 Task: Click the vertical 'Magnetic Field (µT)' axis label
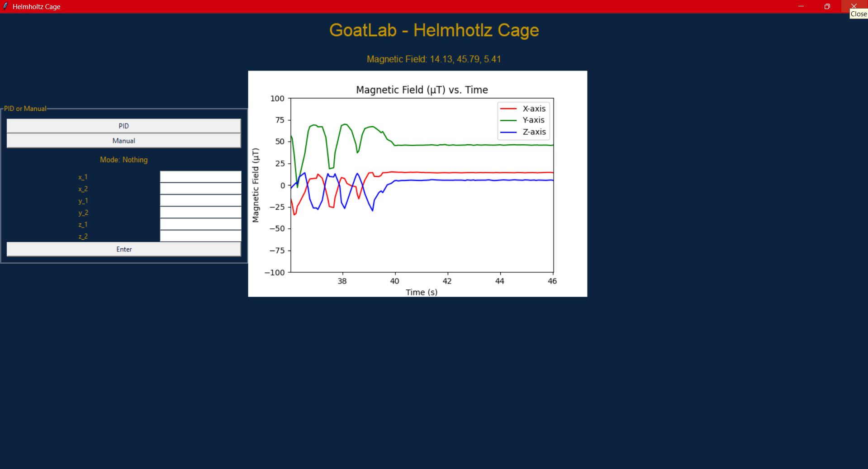click(x=256, y=185)
